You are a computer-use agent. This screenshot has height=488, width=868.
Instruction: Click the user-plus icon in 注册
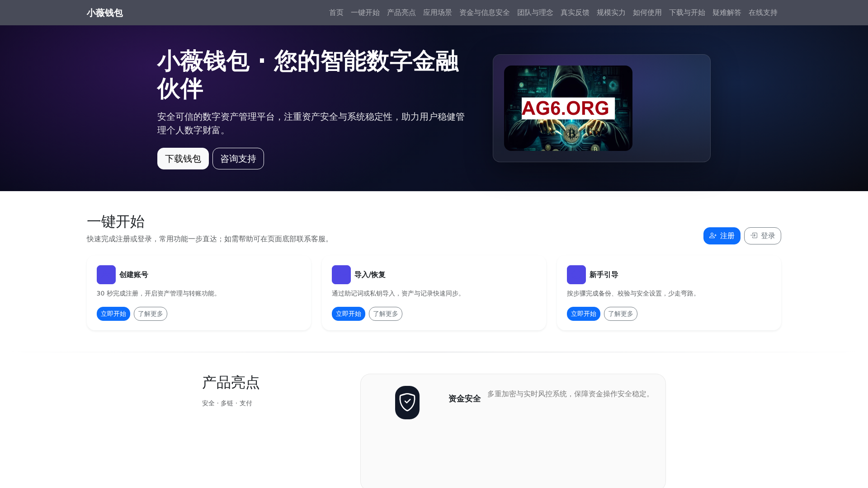pos(713,236)
